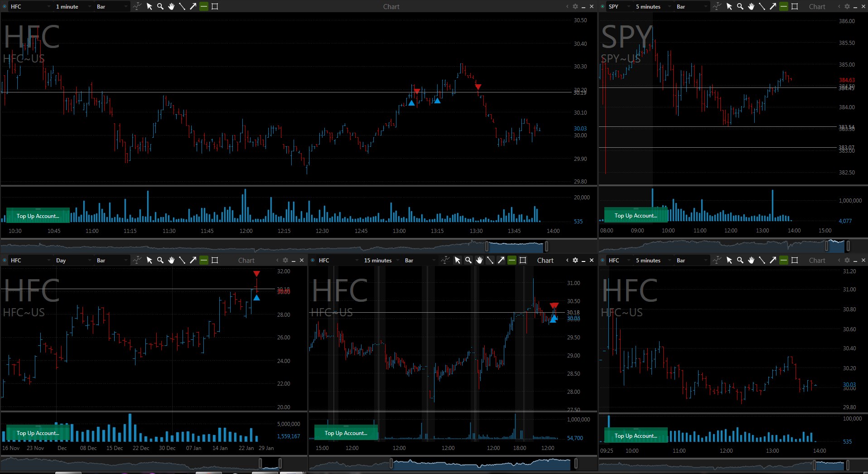Screen dimensions: 868x474
Task: Click Chart tab label of HFC Day panel
Action: (x=246, y=260)
